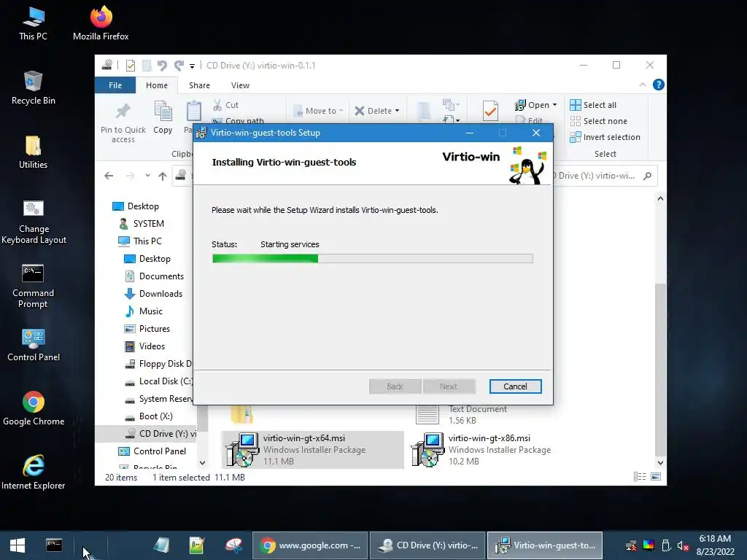Screen dimensions: 747x560
Task: Click the undo icon in Explorer title bar
Action: click(x=162, y=65)
